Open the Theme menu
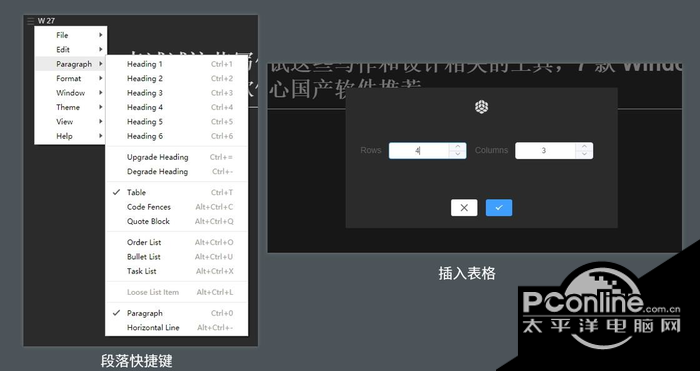This screenshot has width=700, height=371. click(71, 107)
